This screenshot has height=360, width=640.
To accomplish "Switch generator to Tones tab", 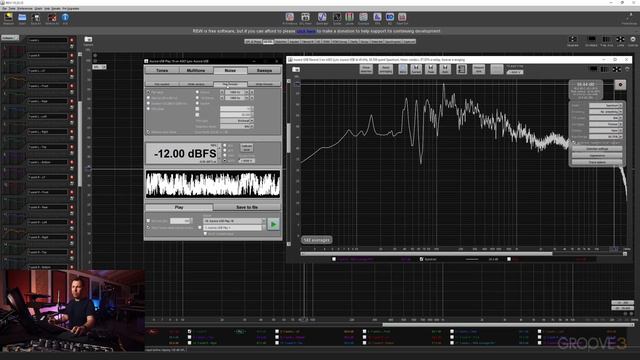I will coord(162,70).
